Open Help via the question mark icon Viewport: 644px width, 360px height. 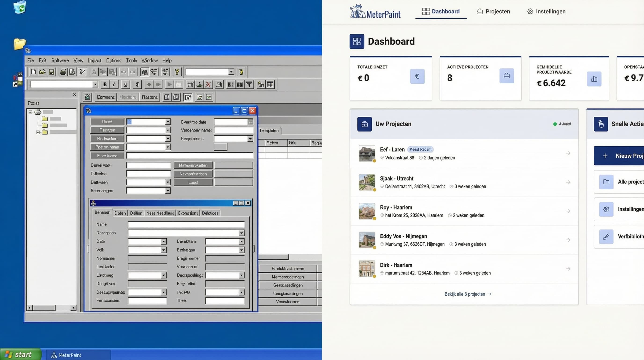pos(177,72)
